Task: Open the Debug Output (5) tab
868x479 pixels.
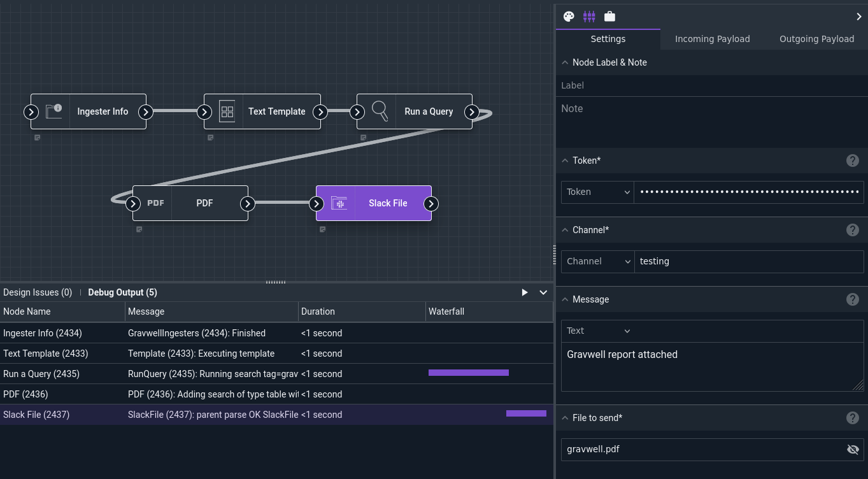Action: click(122, 292)
